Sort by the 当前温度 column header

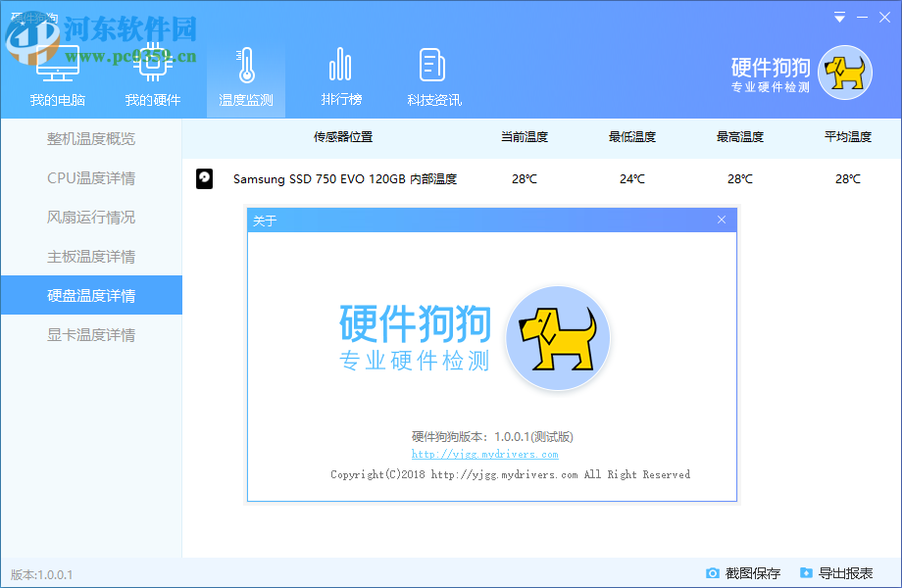pos(523,137)
